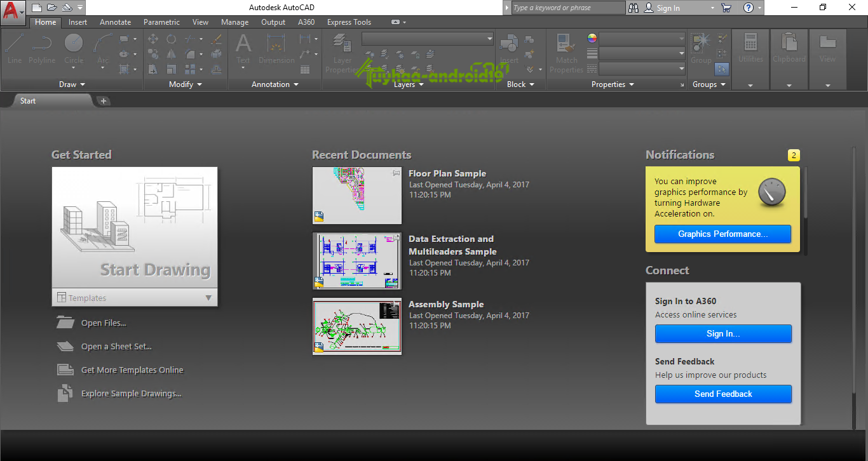This screenshot has width=868, height=461.
Task: Expand the Modify panel
Action: click(x=186, y=84)
